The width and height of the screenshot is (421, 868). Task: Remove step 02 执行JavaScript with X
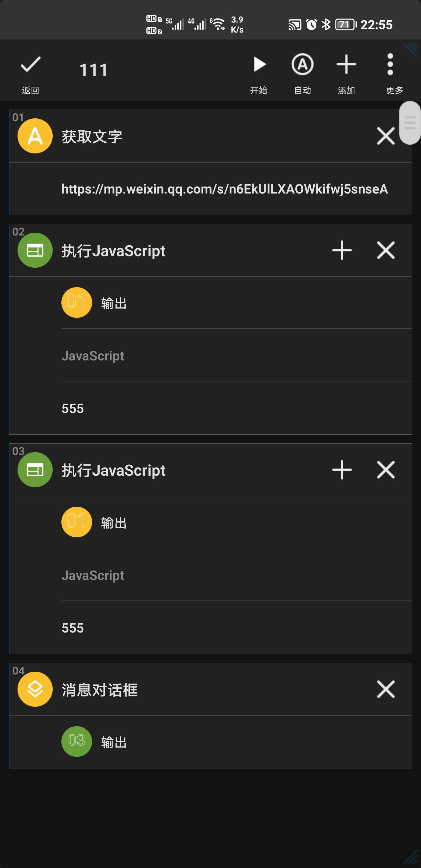click(x=386, y=251)
